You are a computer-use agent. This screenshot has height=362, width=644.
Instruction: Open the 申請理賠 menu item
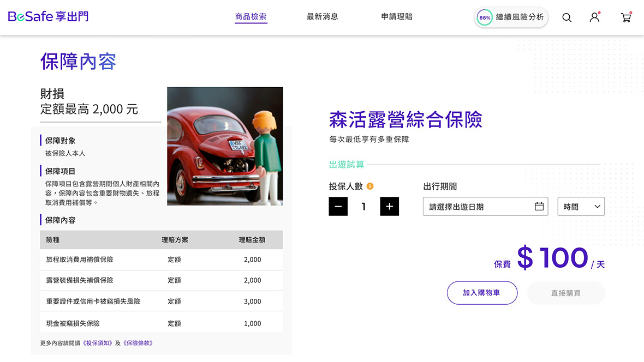(397, 17)
